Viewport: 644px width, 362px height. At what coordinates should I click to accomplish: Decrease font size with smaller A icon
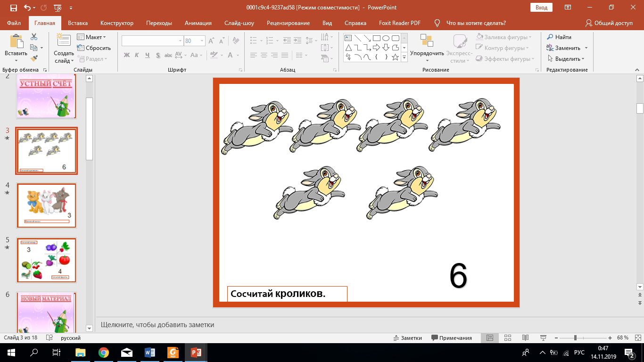222,41
